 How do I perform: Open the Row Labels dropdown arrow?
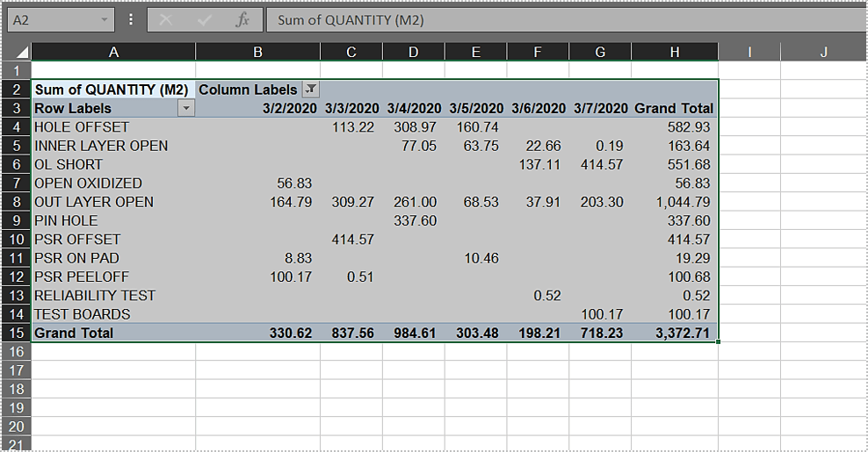tap(185, 109)
